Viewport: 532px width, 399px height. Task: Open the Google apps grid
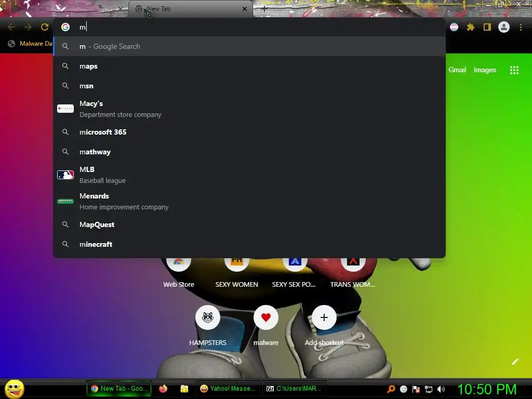pos(514,70)
